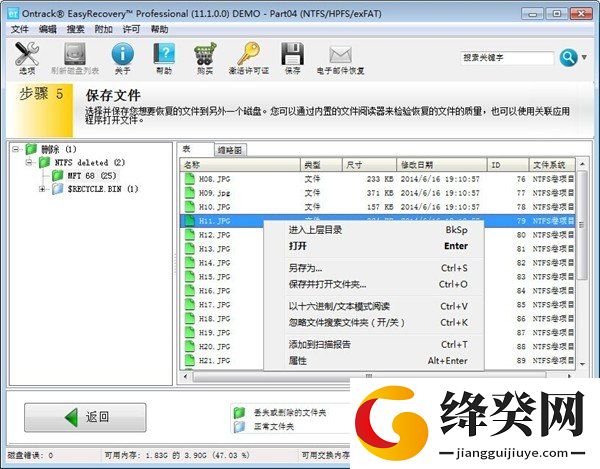Click the horizontal scrollbar left arrow
The image size is (600, 469).
(x=186, y=376)
